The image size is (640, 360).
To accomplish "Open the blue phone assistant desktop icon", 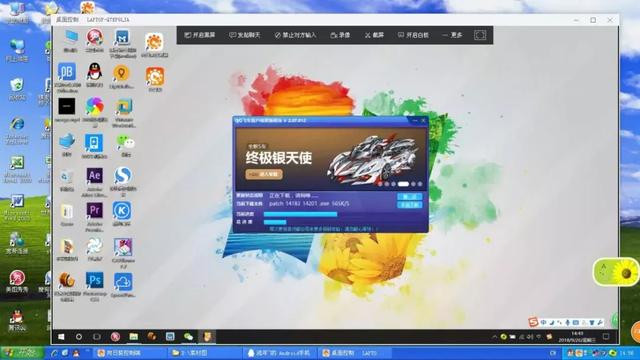I will click(94, 143).
